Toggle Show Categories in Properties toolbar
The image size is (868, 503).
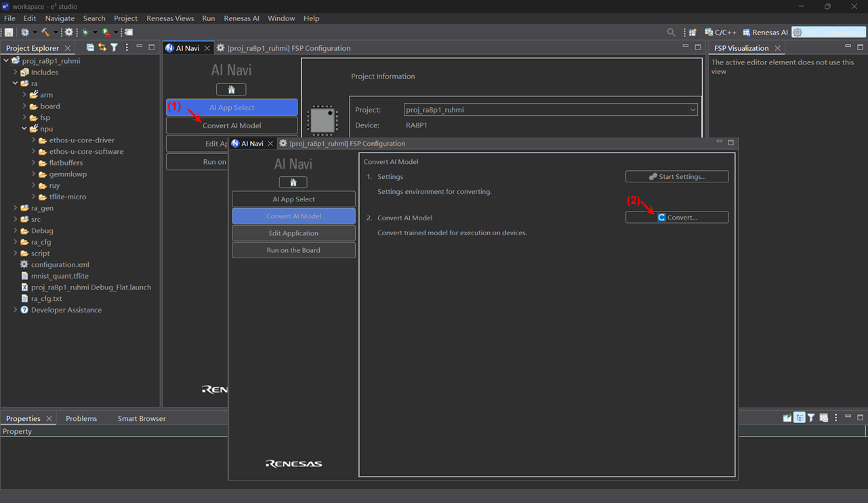(x=800, y=418)
